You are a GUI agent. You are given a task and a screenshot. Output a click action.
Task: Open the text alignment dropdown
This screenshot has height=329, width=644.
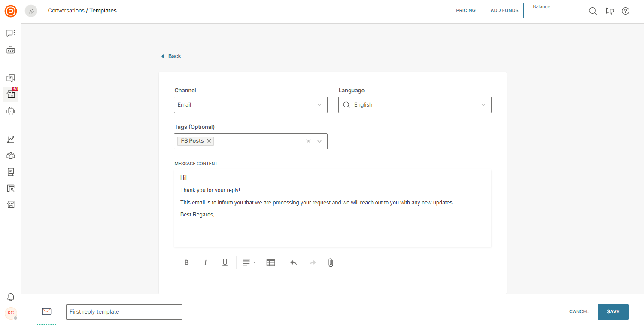point(249,263)
